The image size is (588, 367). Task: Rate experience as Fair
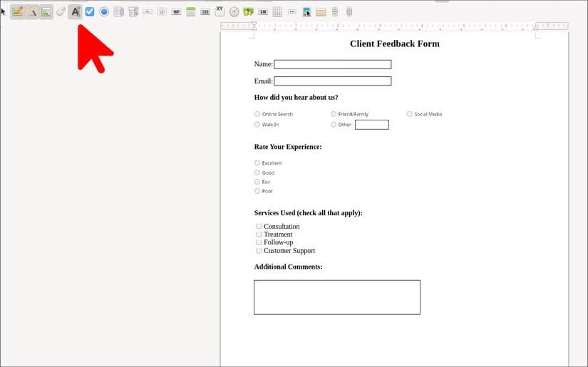257,182
